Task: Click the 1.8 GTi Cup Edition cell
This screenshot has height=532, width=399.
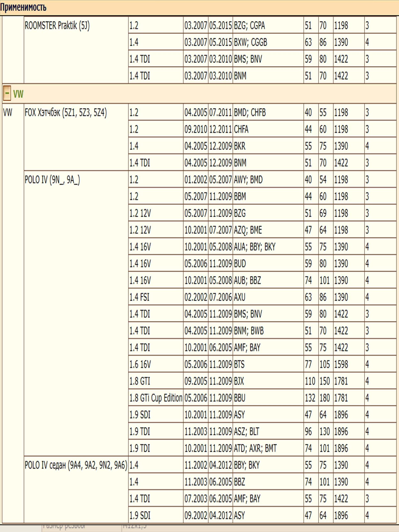Action: pyautogui.click(x=156, y=398)
